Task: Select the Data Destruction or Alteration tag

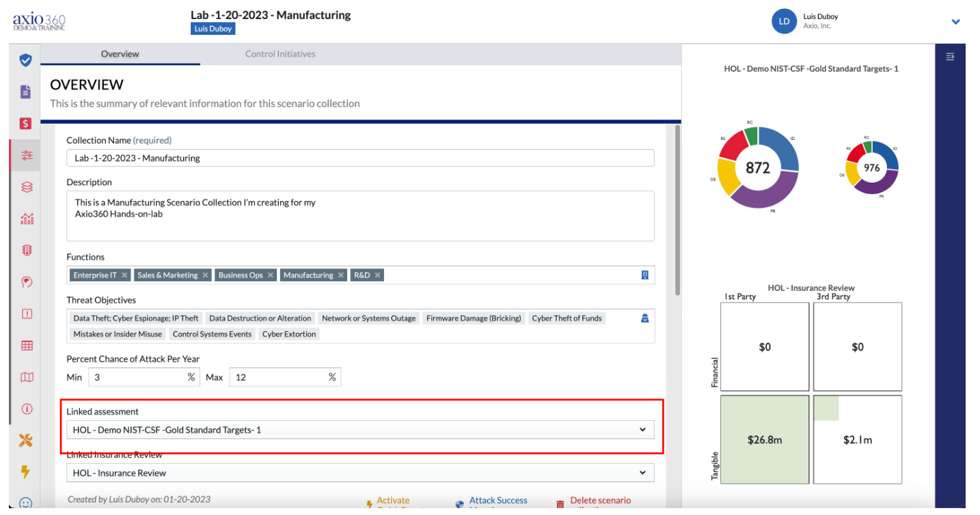Action: pos(260,318)
